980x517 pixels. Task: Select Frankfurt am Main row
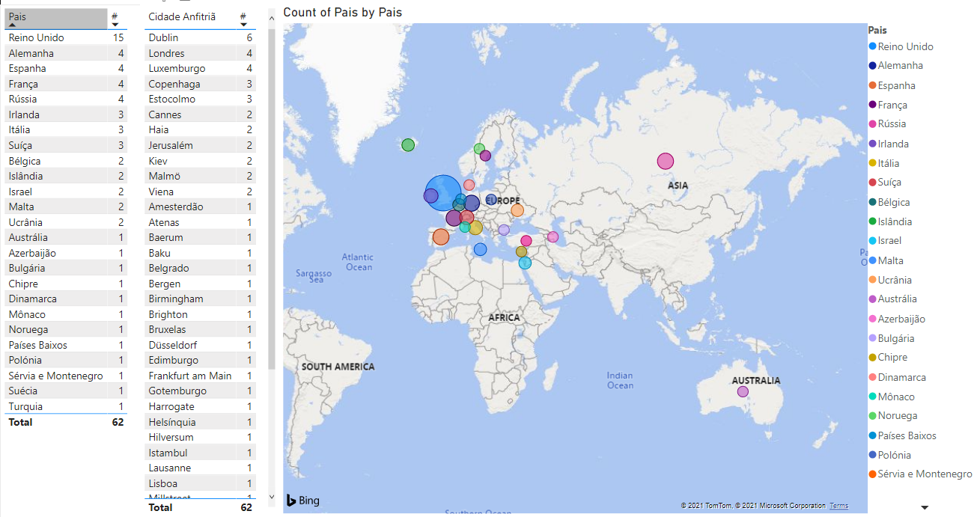(x=201, y=376)
